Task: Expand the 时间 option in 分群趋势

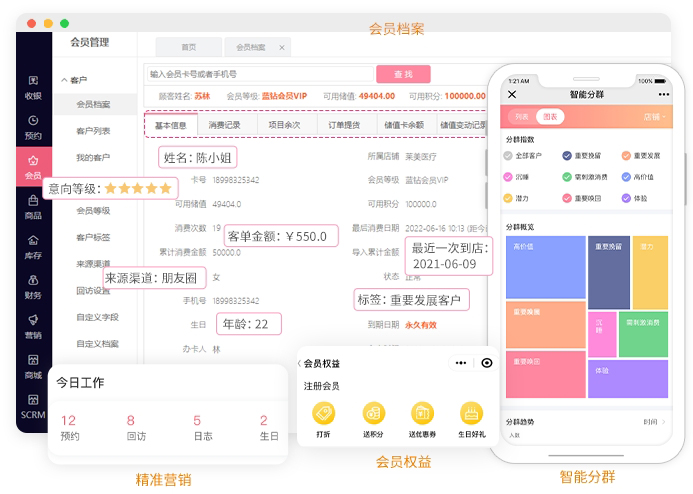Action: click(x=654, y=422)
